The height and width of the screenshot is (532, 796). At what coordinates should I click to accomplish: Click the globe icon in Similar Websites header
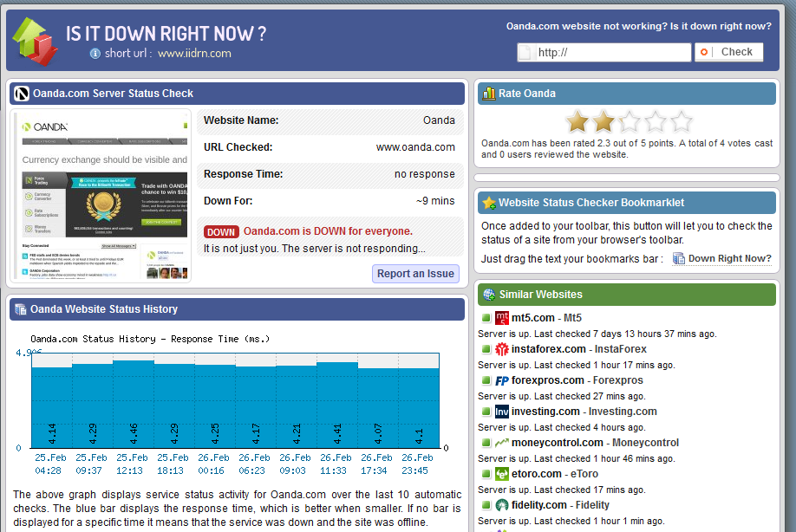489,295
